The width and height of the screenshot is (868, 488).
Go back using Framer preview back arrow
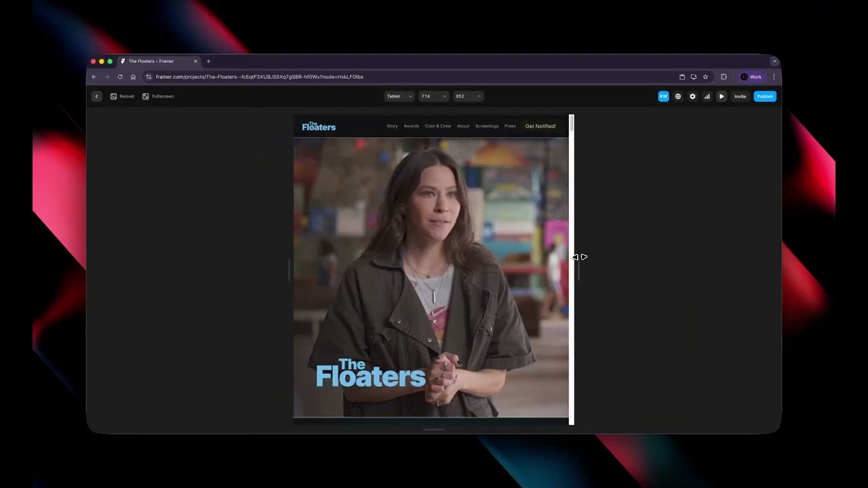tap(96, 96)
